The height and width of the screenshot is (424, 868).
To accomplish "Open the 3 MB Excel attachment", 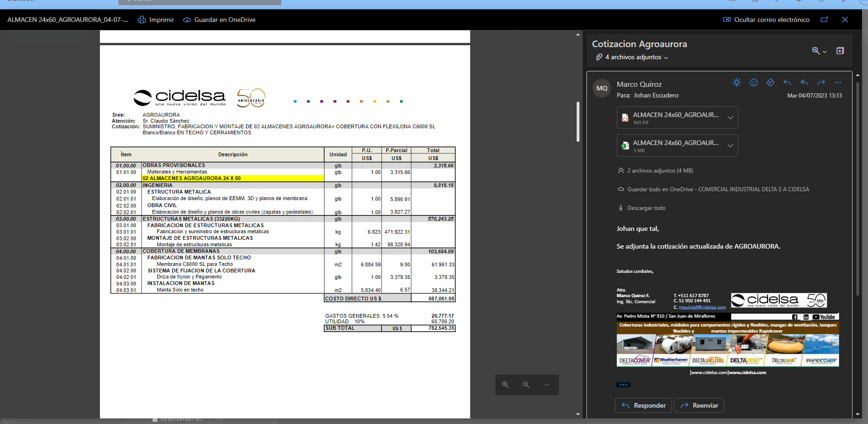I will coord(670,146).
